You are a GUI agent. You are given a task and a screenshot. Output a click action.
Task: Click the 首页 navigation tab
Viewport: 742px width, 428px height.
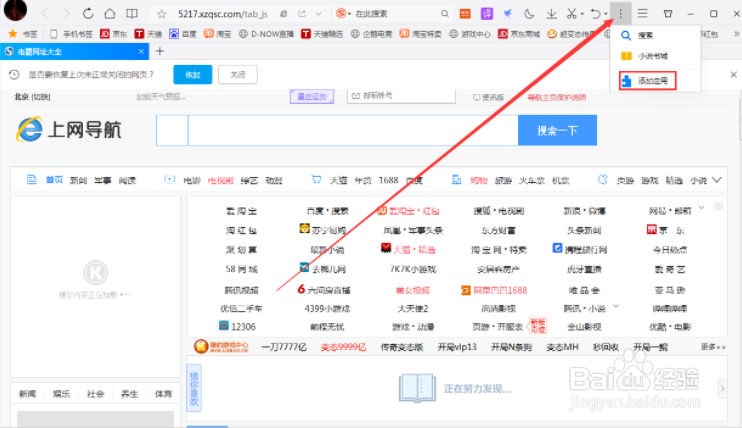(54, 180)
